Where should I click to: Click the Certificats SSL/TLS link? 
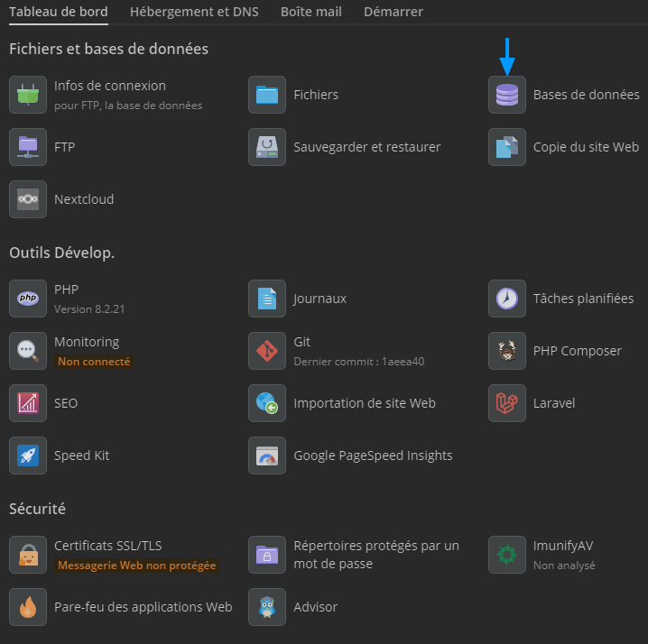point(107,546)
